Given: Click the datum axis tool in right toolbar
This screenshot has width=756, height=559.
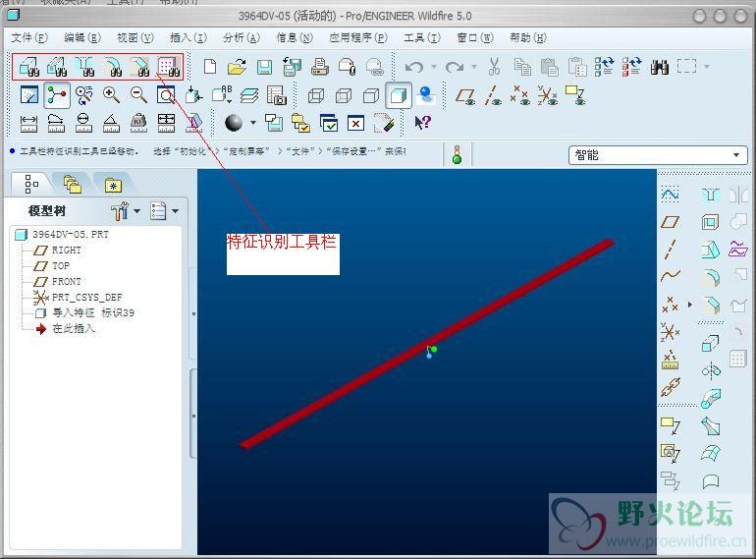Looking at the screenshot, I should point(671,249).
